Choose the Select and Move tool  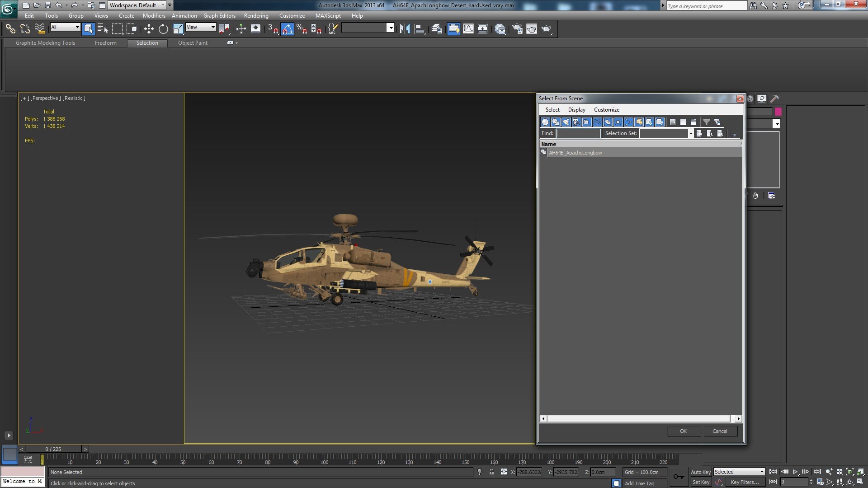point(149,29)
